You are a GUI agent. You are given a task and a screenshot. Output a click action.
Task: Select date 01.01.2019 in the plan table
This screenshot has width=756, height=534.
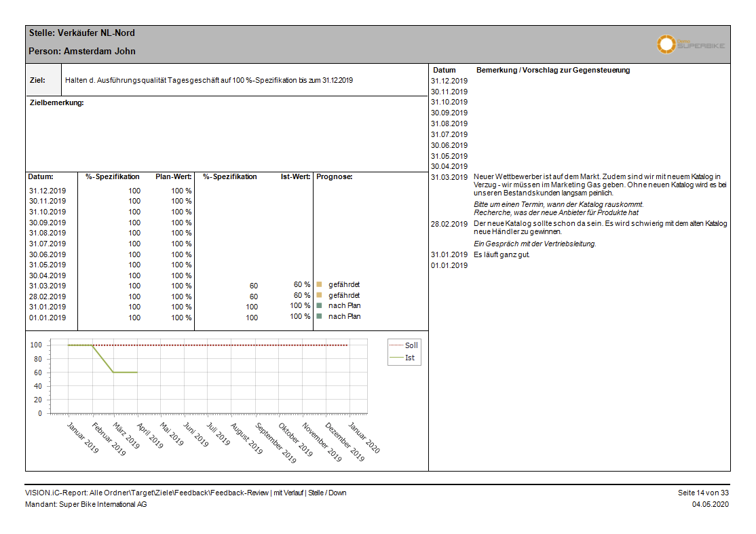48,318
